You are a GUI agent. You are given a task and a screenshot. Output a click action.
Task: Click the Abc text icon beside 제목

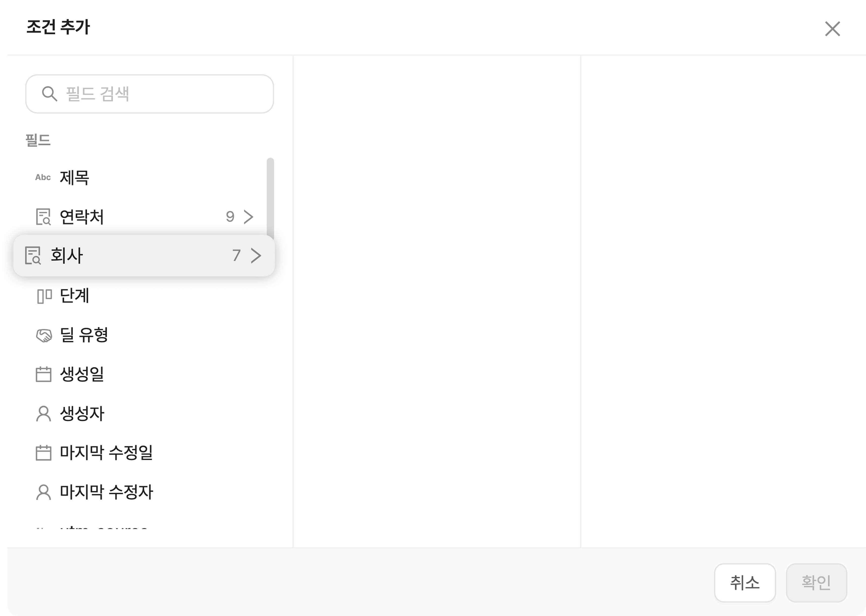pyautogui.click(x=43, y=177)
